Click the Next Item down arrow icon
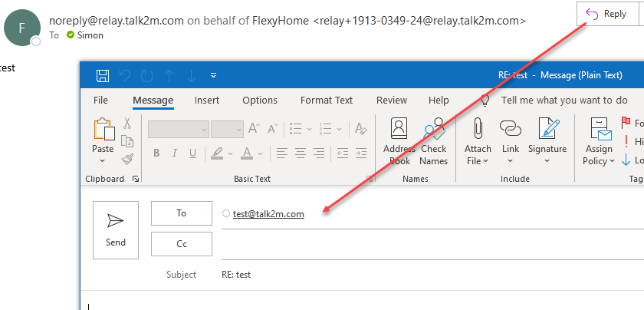644x310 pixels. pyautogui.click(x=191, y=76)
